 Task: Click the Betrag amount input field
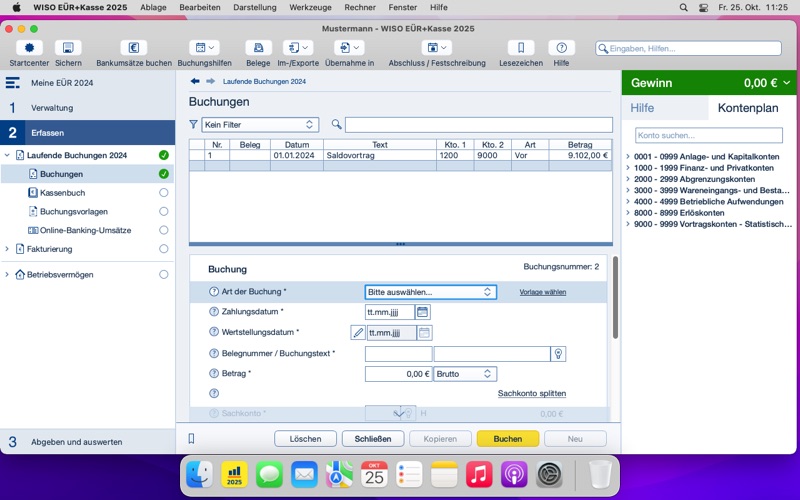coord(398,374)
